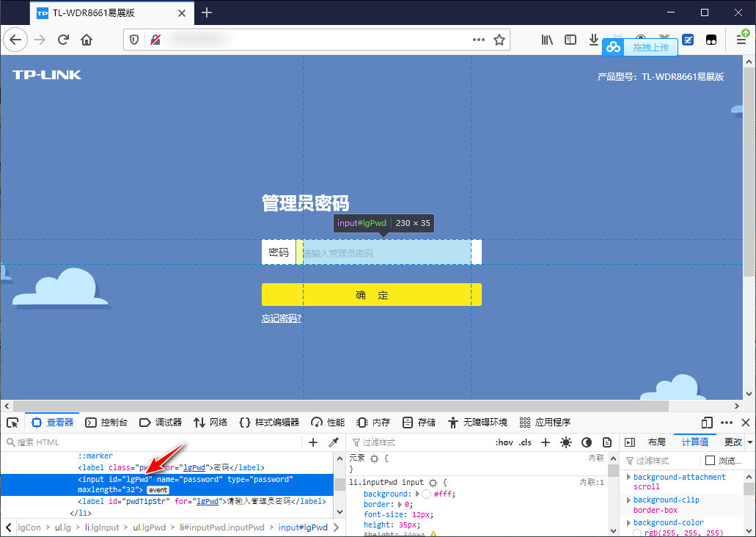
Task: Open the Firefox library icon
Action: [547, 40]
